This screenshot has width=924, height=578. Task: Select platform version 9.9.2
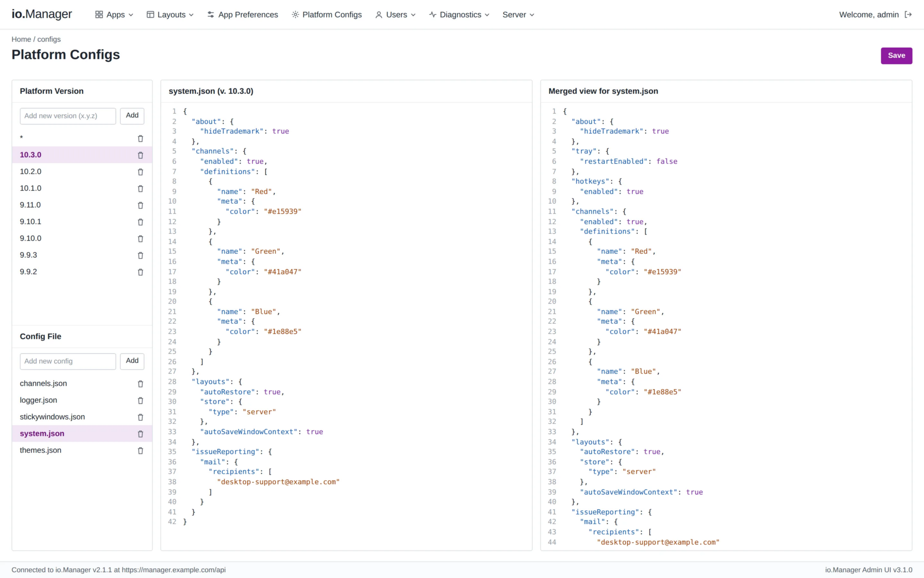(x=82, y=272)
